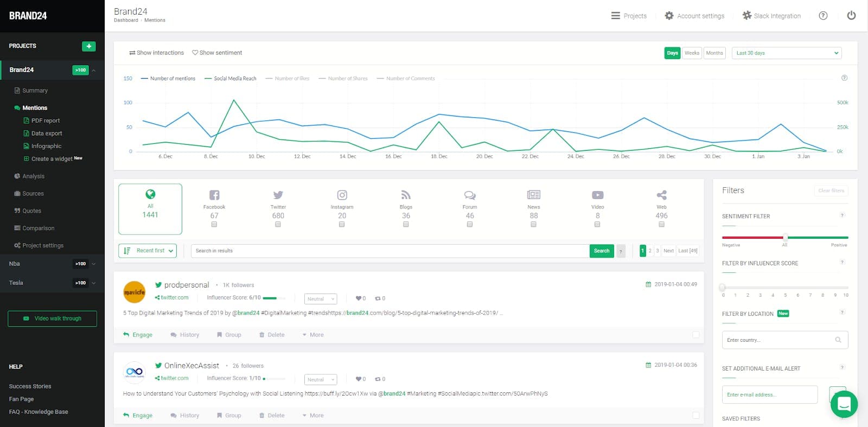This screenshot has height=427, width=868.
Task: Click the retweet icon on OnlineXecAssist mention
Action: pyautogui.click(x=378, y=379)
